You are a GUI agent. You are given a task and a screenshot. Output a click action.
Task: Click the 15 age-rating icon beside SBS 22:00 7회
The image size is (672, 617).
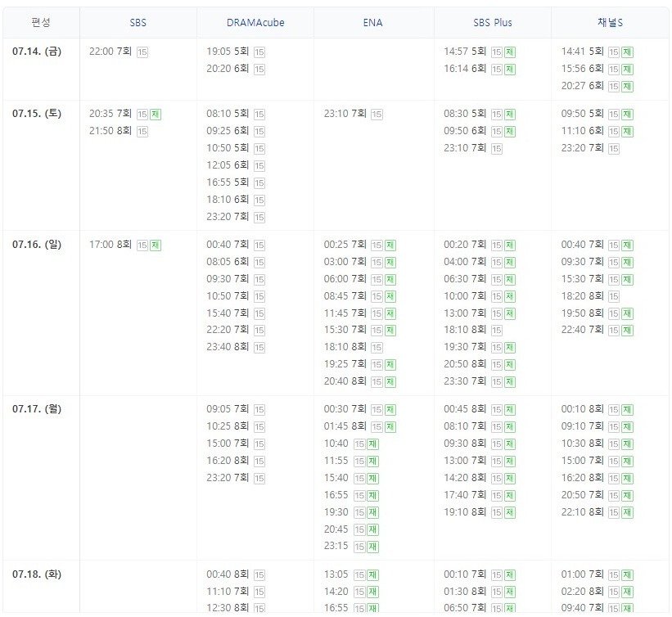(142, 52)
